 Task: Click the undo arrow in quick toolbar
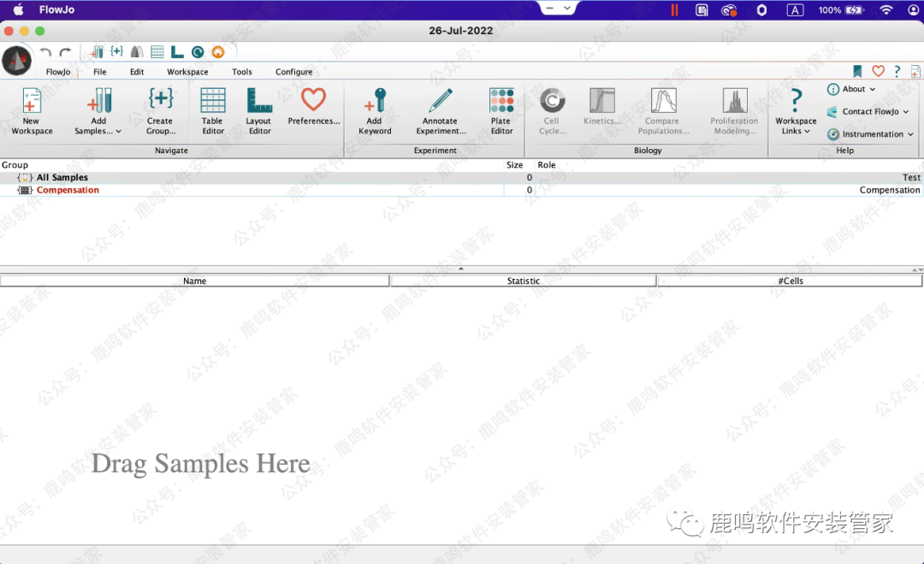coord(46,52)
